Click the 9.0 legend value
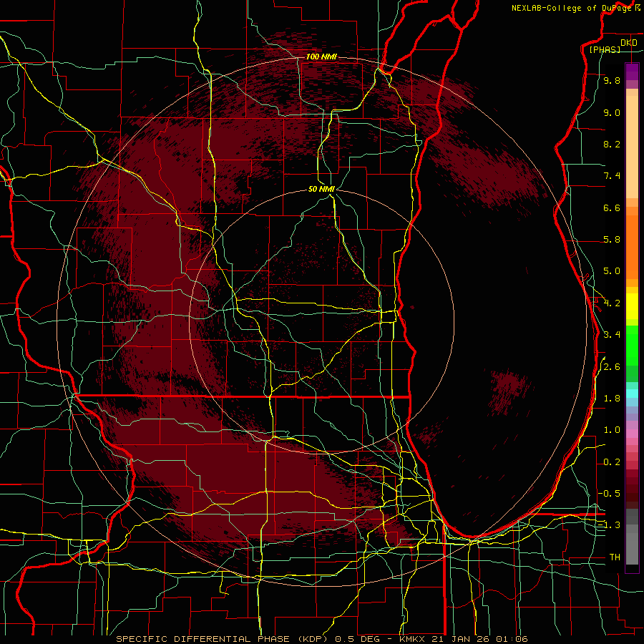 coord(612,113)
